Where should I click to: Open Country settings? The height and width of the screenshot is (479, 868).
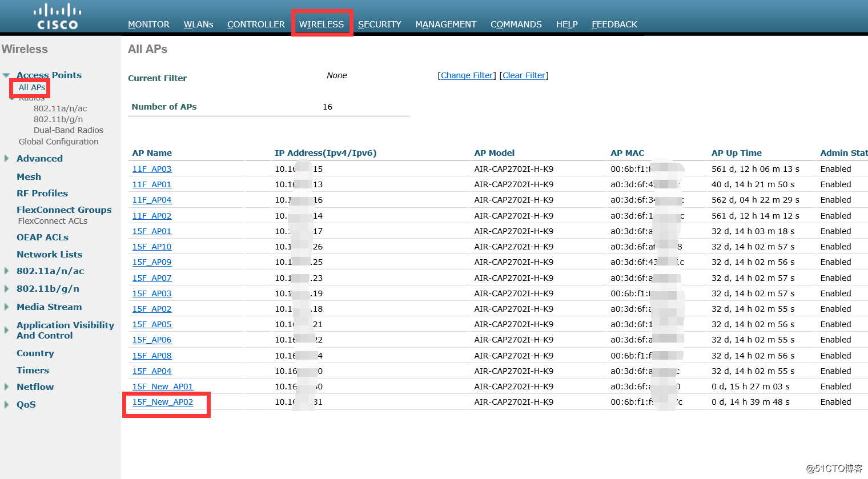(x=35, y=353)
